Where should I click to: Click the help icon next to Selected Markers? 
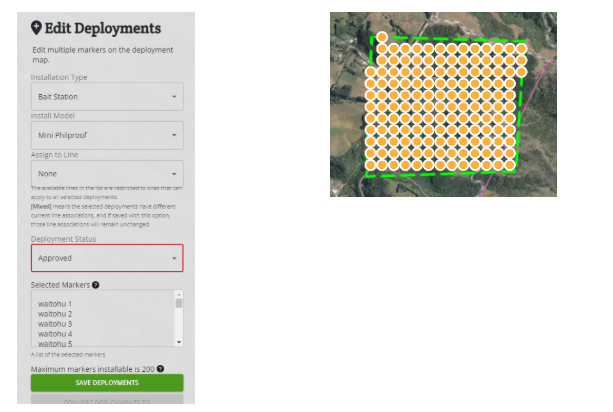coord(95,285)
